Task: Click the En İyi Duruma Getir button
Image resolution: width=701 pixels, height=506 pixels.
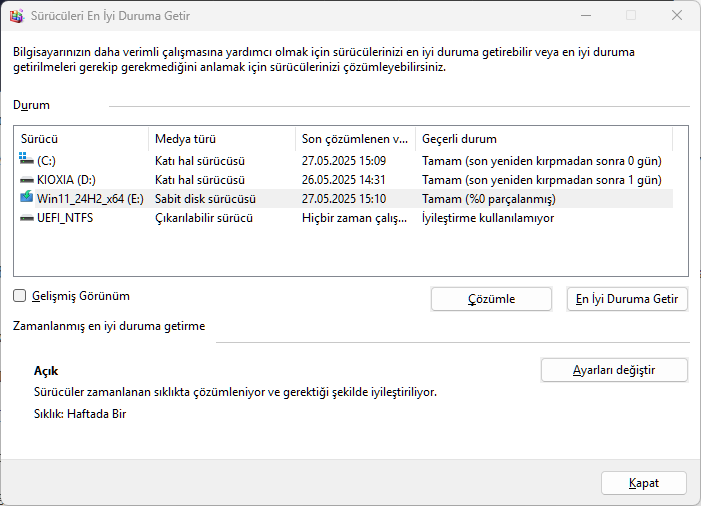Action: 627,299
